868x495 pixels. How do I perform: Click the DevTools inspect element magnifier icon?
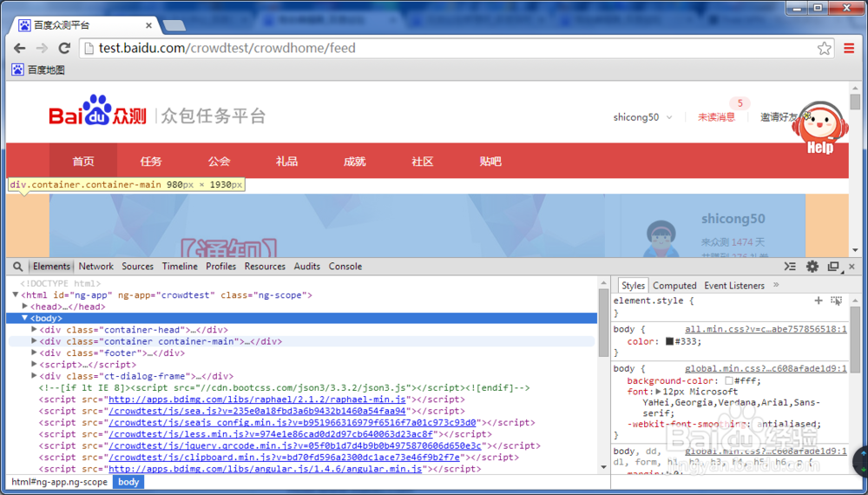point(17,267)
